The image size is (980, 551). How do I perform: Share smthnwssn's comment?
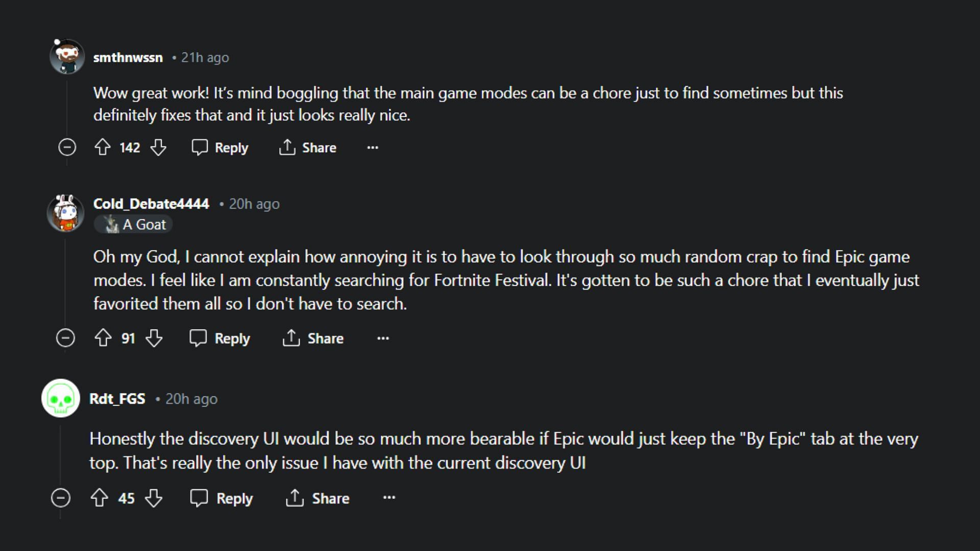click(x=308, y=147)
